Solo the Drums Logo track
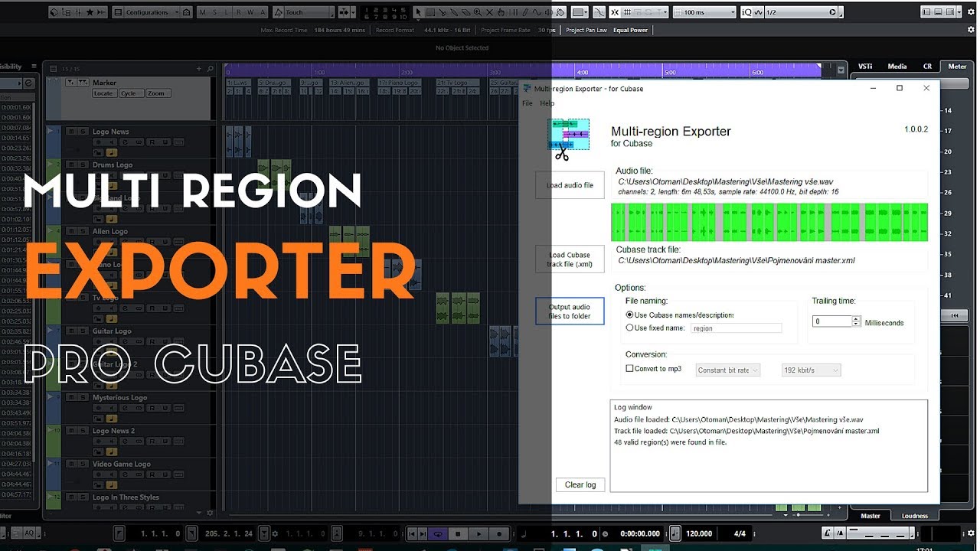The width and height of the screenshot is (980, 551). point(82,165)
